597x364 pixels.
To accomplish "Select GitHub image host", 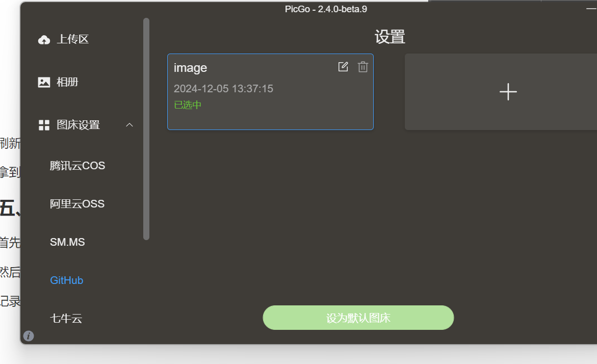I will click(x=67, y=280).
